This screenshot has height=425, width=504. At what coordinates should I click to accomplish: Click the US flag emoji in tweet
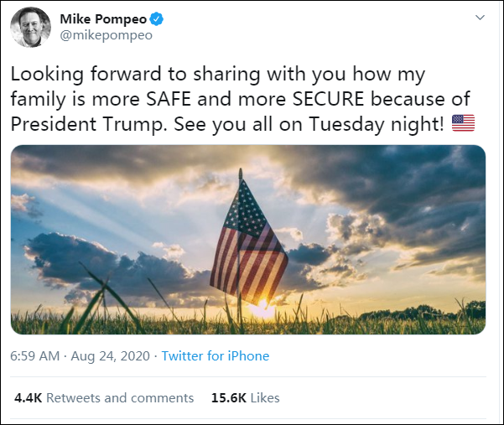[x=463, y=123]
